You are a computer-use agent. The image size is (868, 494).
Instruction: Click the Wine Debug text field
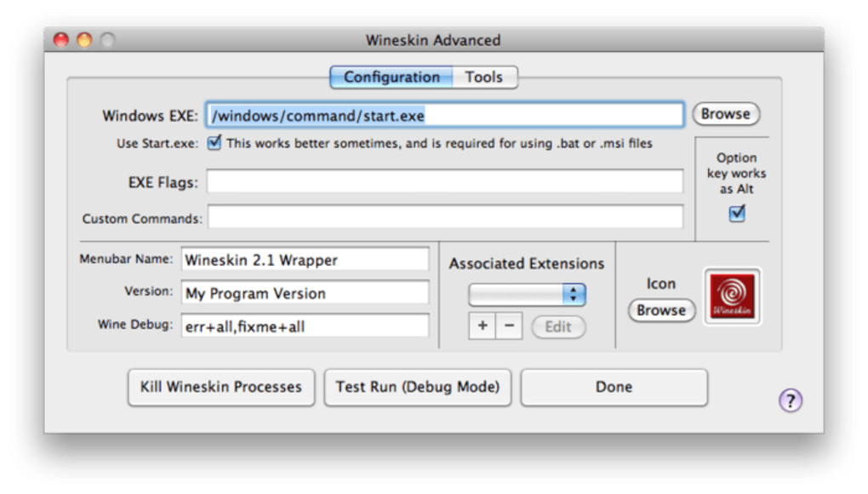(305, 325)
